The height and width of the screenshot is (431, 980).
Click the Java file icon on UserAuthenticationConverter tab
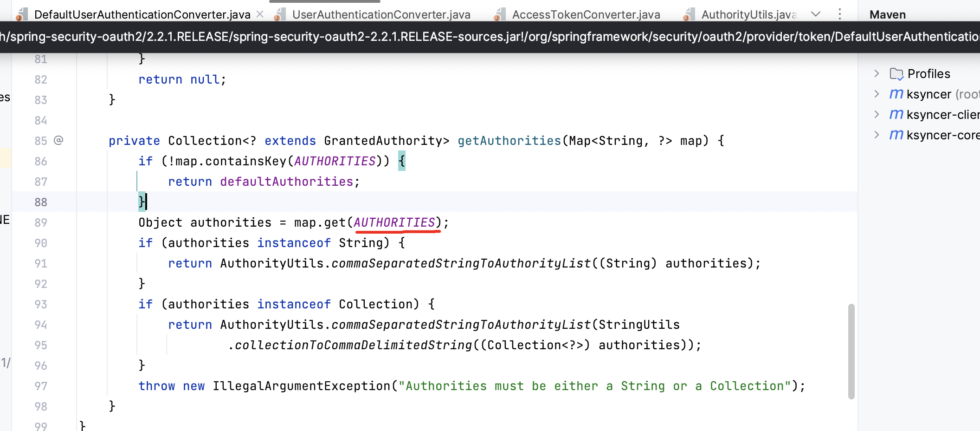(280, 14)
